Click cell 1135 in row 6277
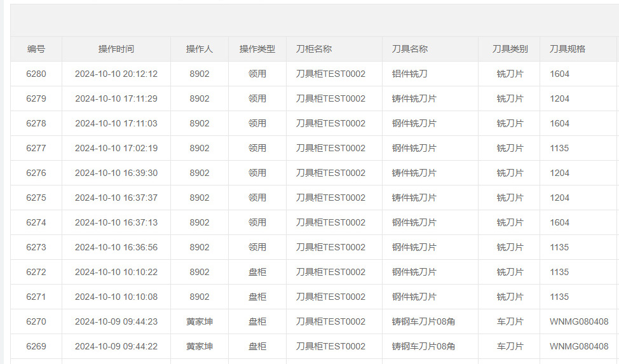 tap(559, 149)
